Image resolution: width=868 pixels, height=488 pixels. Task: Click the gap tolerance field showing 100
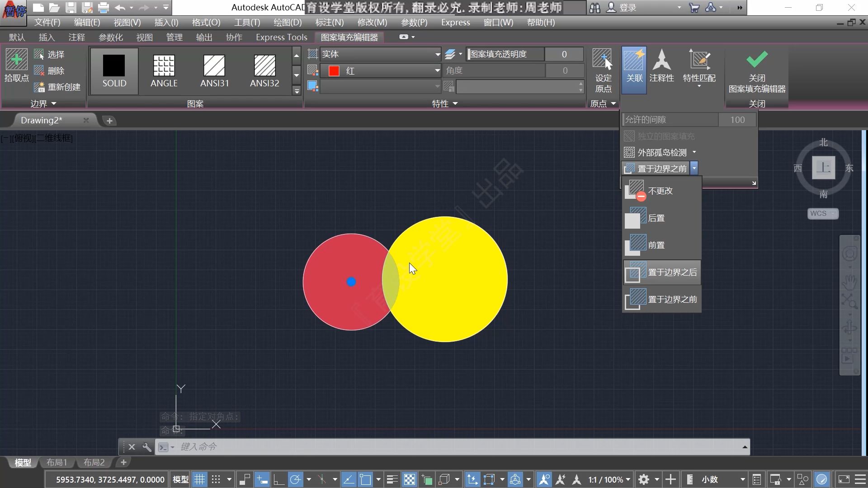point(737,120)
